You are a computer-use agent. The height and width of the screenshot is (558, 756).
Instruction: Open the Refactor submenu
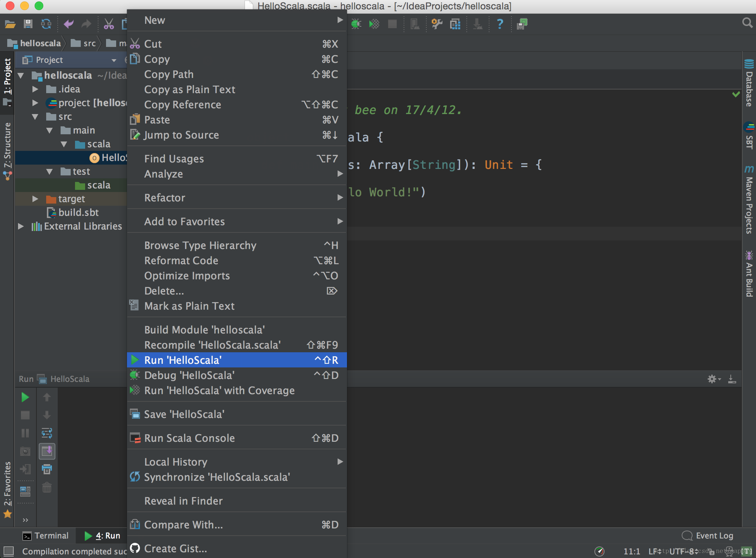coord(237,197)
